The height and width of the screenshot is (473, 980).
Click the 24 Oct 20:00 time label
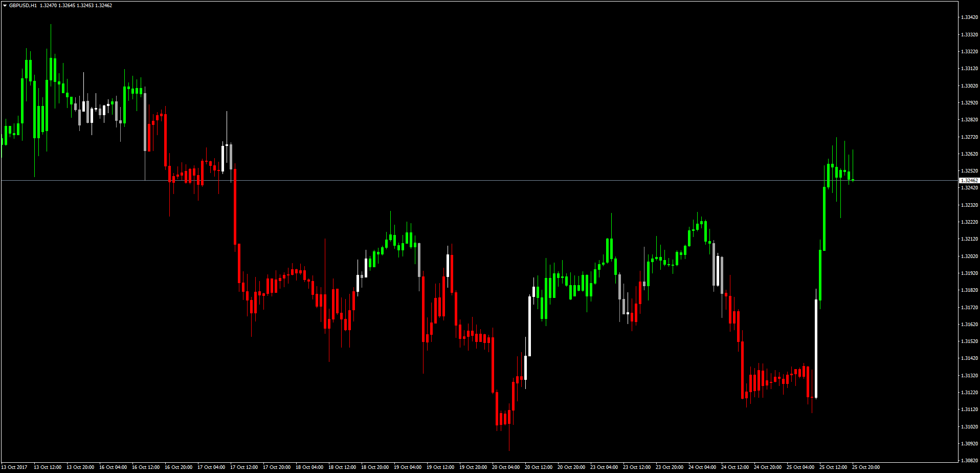[x=768, y=467]
